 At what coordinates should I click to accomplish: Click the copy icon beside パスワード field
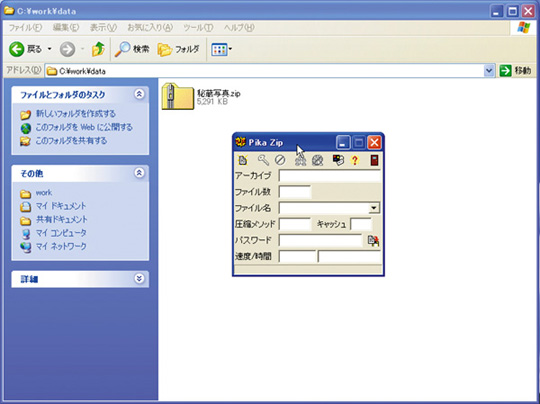[373, 240]
